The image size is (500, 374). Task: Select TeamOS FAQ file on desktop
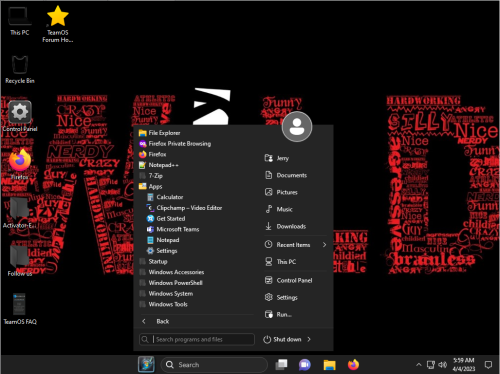click(x=20, y=309)
